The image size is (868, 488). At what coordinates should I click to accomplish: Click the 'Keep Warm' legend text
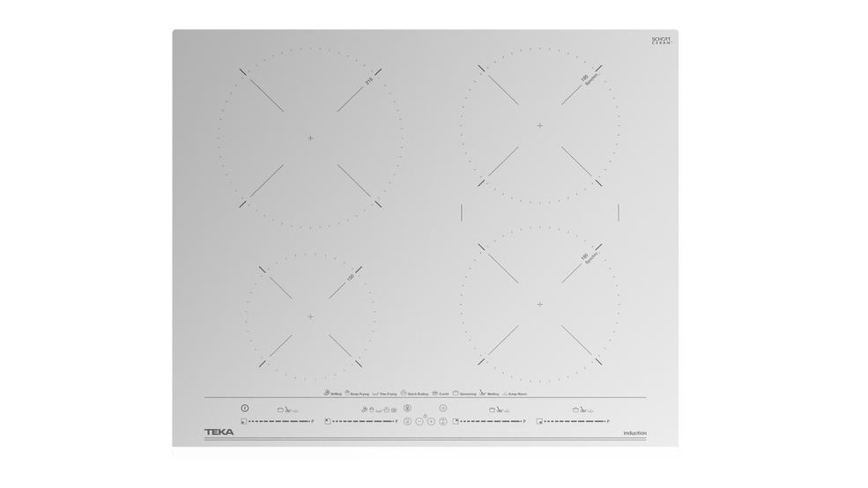click(517, 394)
